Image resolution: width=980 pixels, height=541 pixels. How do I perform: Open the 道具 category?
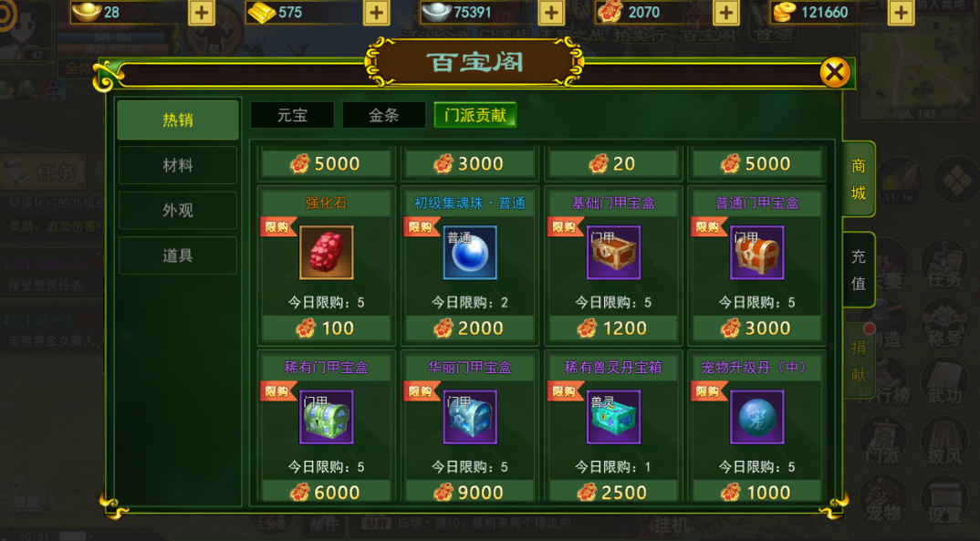(x=178, y=255)
